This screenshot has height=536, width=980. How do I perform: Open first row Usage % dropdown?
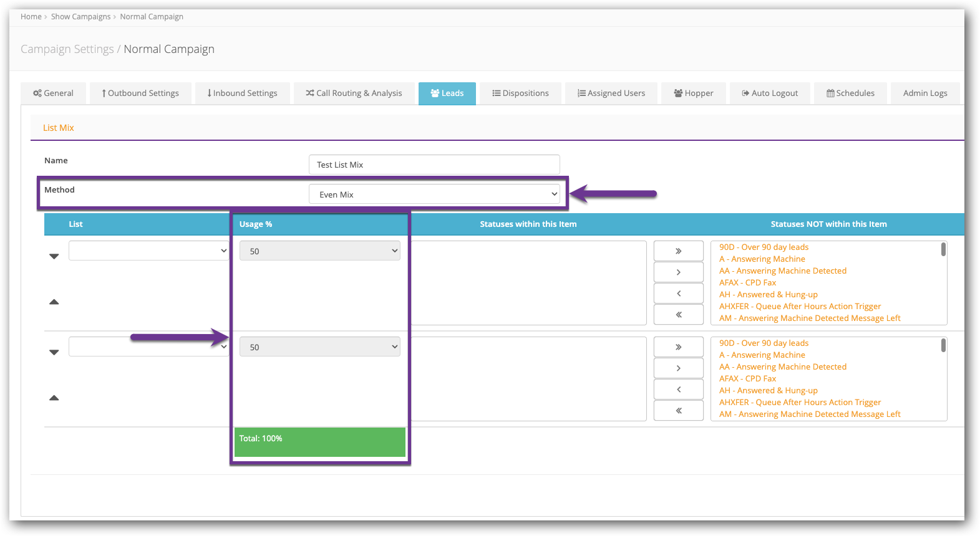click(x=319, y=251)
